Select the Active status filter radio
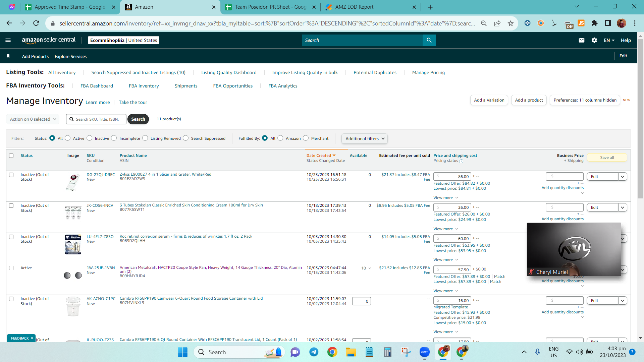The width and height of the screenshot is (644, 362). point(68,138)
